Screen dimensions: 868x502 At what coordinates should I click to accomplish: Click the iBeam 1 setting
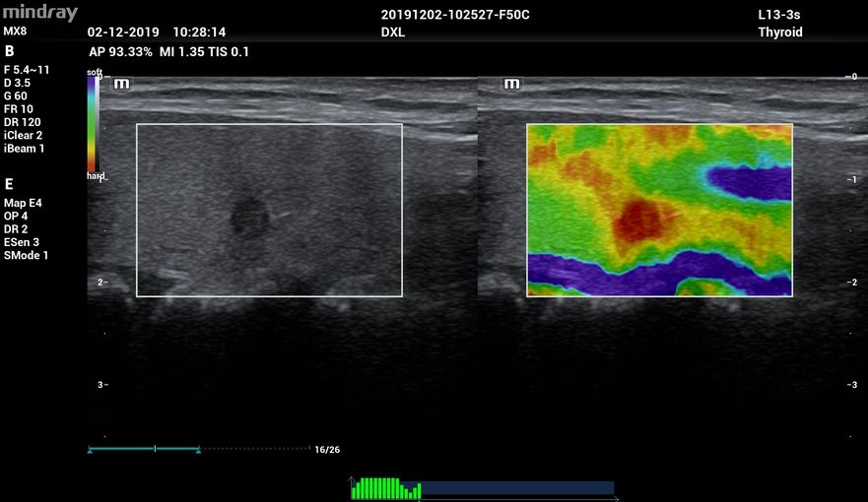[x=24, y=149]
